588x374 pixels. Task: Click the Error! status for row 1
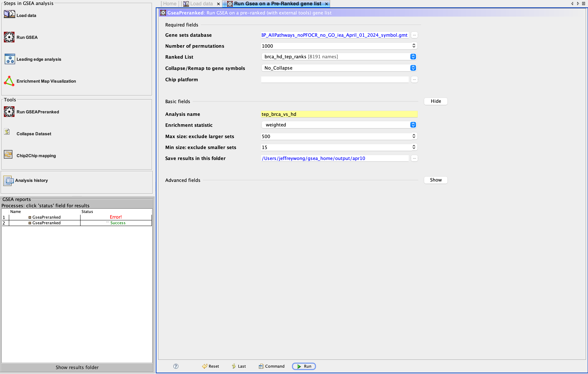pos(116,217)
